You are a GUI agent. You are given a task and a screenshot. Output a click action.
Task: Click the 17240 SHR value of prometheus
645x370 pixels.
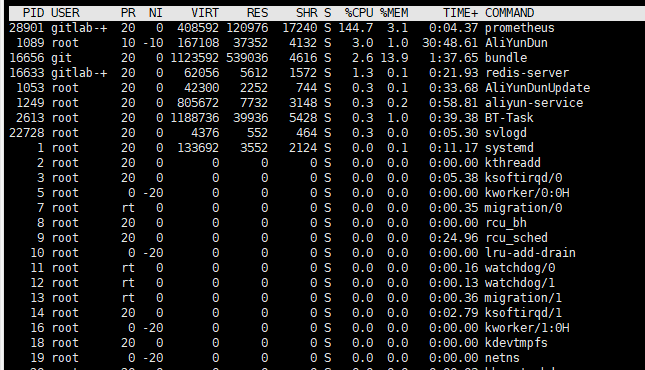pos(300,28)
